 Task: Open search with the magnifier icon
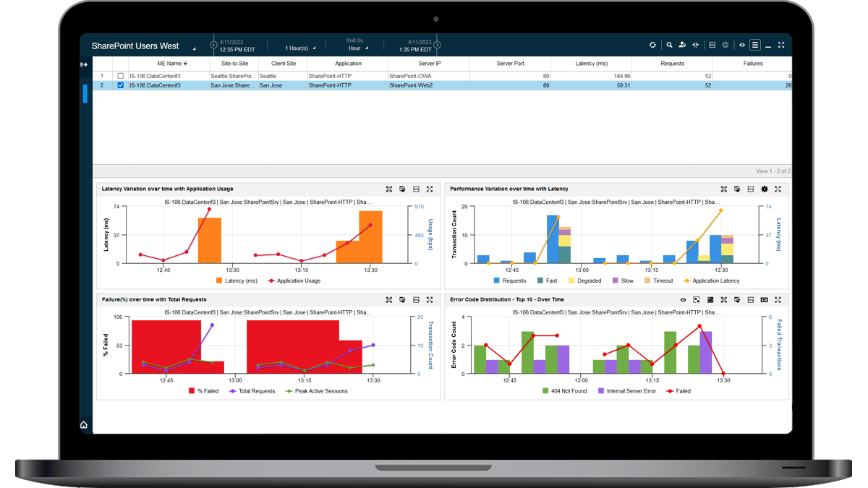[x=669, y=45]
